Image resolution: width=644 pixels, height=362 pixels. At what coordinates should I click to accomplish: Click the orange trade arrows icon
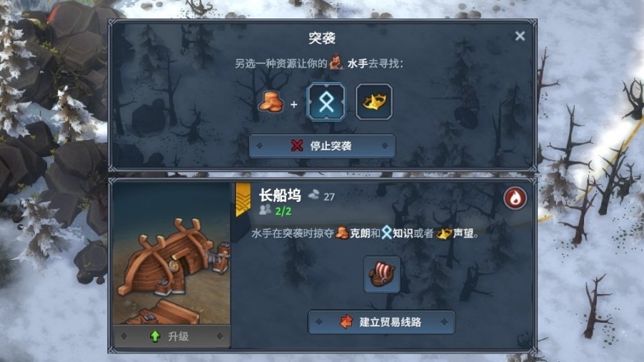347,322
